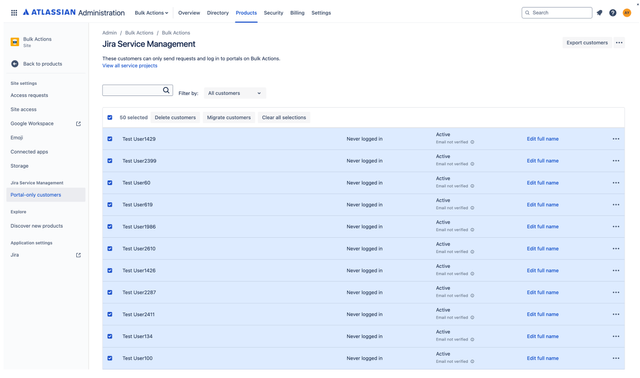Open more options next to Export customers
The height and width of the screenshot is (378, 640).
(619, 42)
